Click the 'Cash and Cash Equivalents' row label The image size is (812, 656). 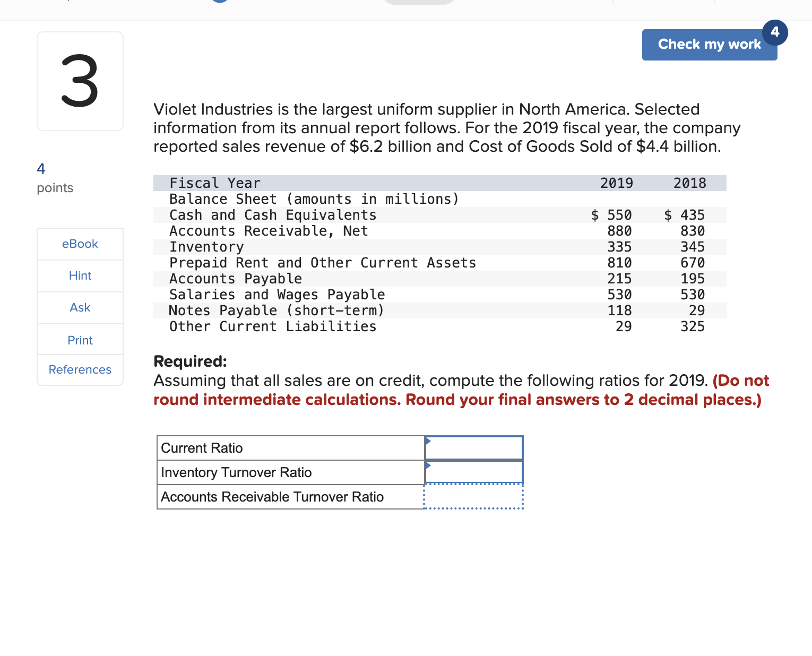[x=273, y=215]
